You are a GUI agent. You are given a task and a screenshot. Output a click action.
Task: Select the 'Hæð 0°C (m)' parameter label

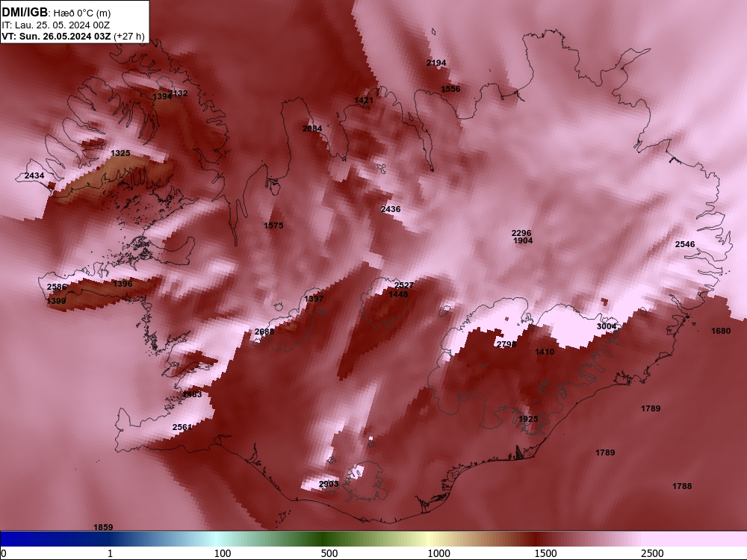point(82,13)
